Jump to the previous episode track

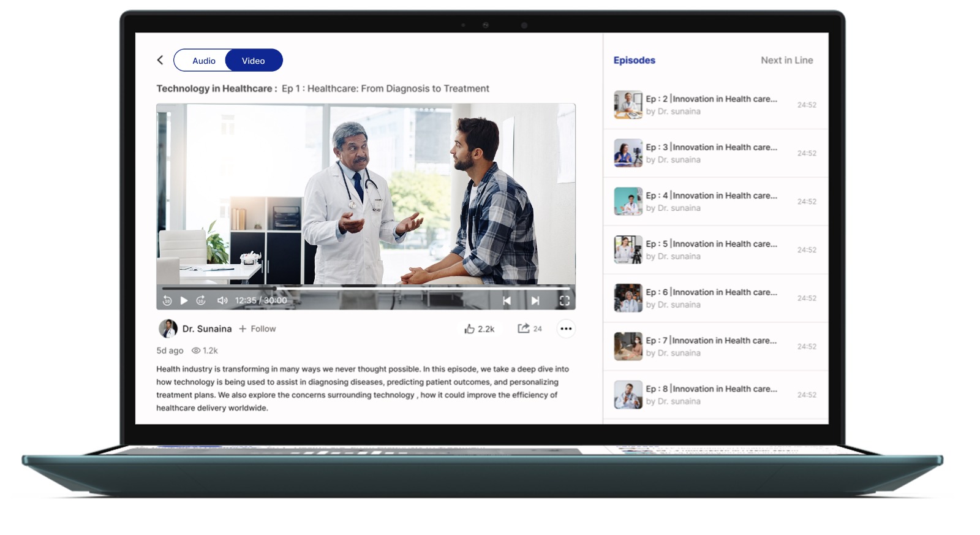tap(507, 300)
